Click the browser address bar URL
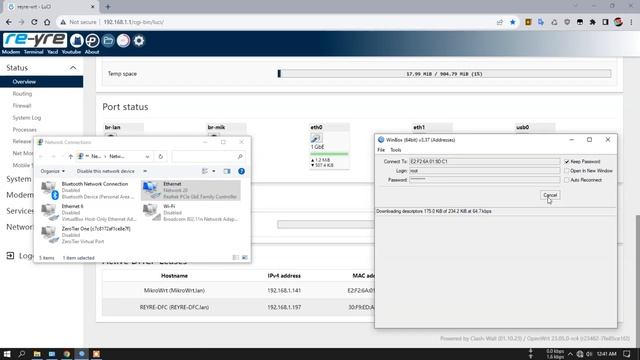Screen dimensions: 640x360 [133, 22]
